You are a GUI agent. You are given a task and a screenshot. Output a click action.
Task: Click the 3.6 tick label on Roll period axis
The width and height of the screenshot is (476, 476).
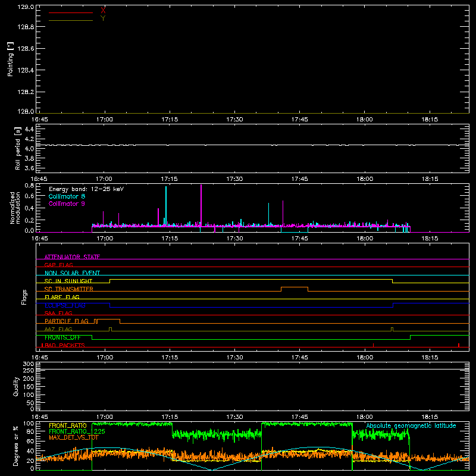(29, 168)
